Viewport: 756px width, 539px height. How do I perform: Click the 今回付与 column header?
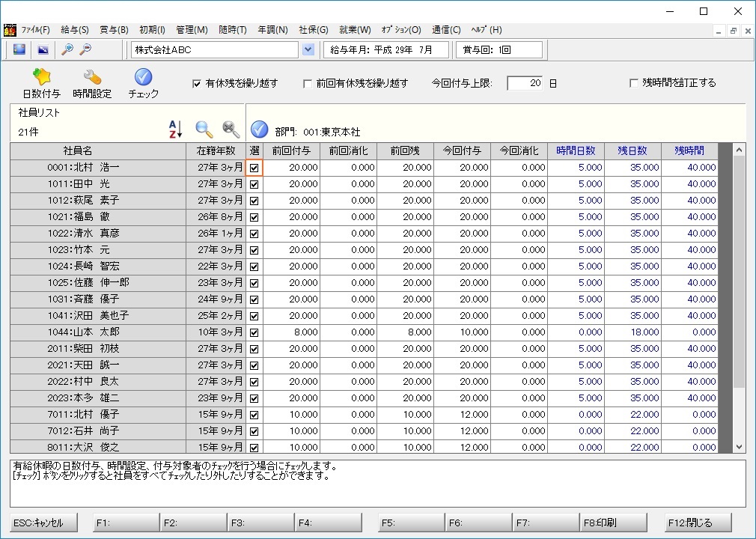pyautogui.click(x=462, y=151)
